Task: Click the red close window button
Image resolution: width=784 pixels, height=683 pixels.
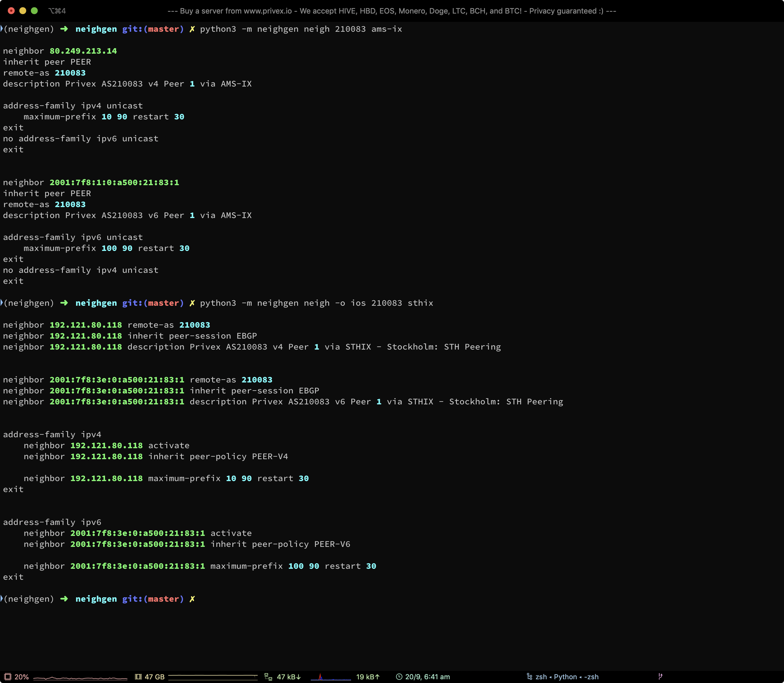Action: click(12, 11)
